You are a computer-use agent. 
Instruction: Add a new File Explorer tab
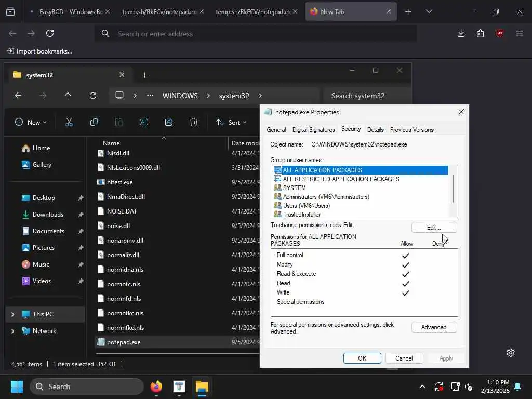click(144, 75)
